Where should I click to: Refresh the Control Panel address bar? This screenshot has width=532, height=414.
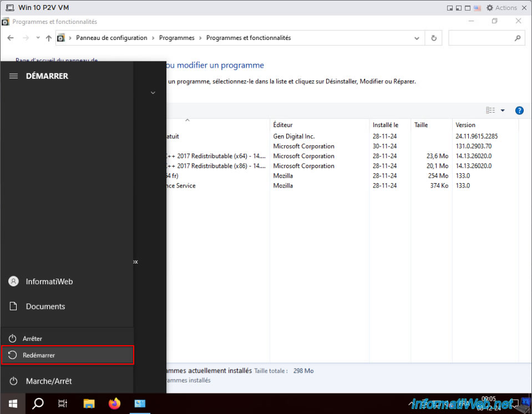coord(434,38)
